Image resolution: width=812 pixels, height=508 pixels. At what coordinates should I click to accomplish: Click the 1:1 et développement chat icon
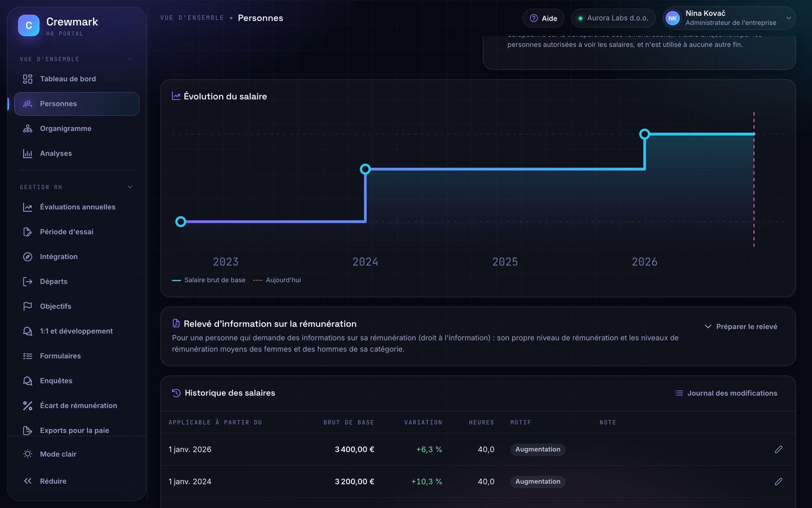click(x=27, y=331)
